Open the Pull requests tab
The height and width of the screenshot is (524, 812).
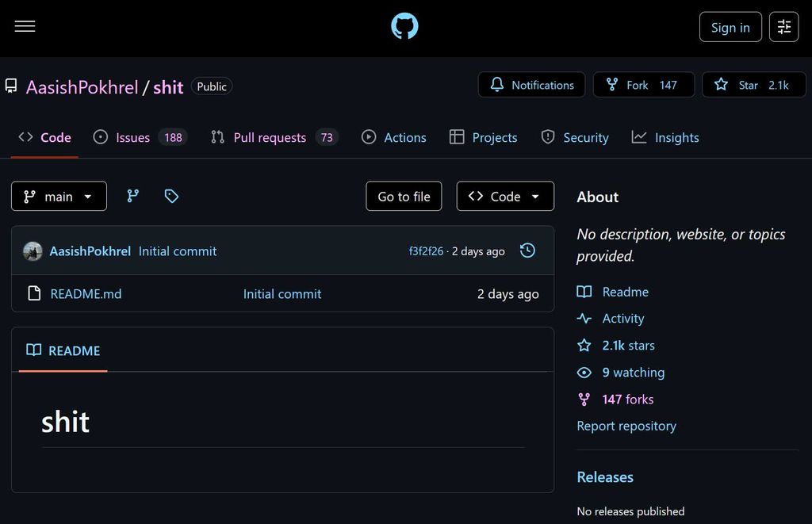point(270,137)
